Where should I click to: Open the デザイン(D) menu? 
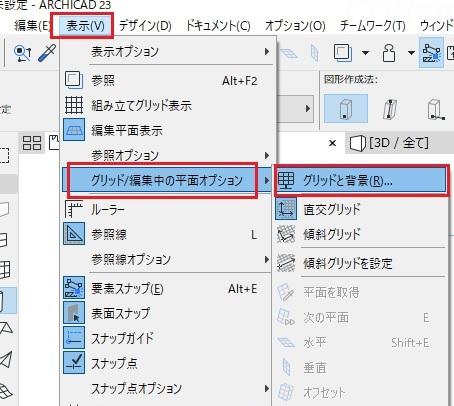(x=145, y=26)
